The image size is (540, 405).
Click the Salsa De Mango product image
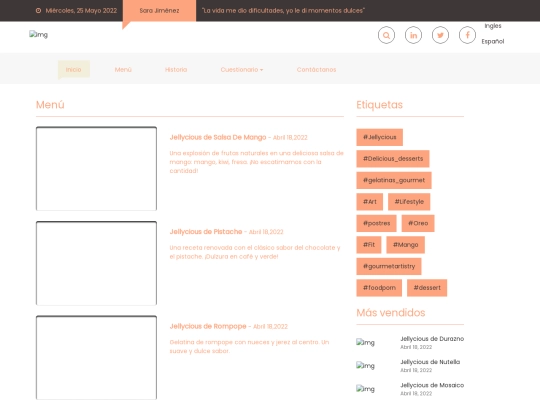[x=96, y=168]
